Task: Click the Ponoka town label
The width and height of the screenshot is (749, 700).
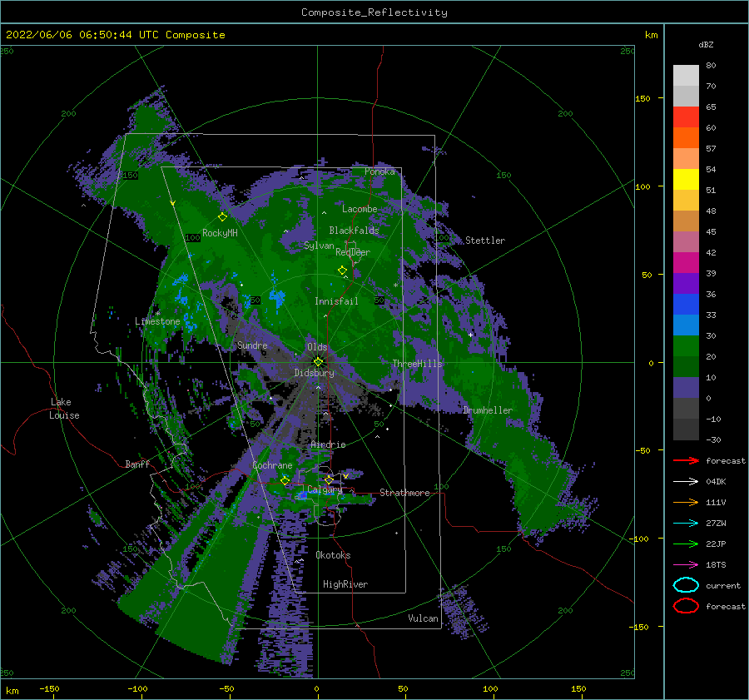Action: click(x=379, y=171)
